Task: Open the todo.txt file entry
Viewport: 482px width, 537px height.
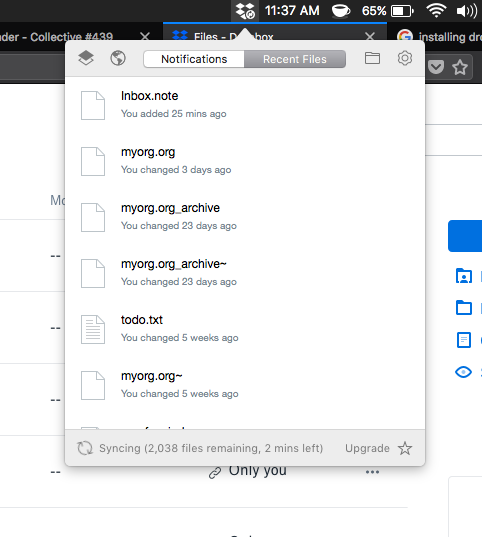Action: pyautogui.click(x=245, y=329)
